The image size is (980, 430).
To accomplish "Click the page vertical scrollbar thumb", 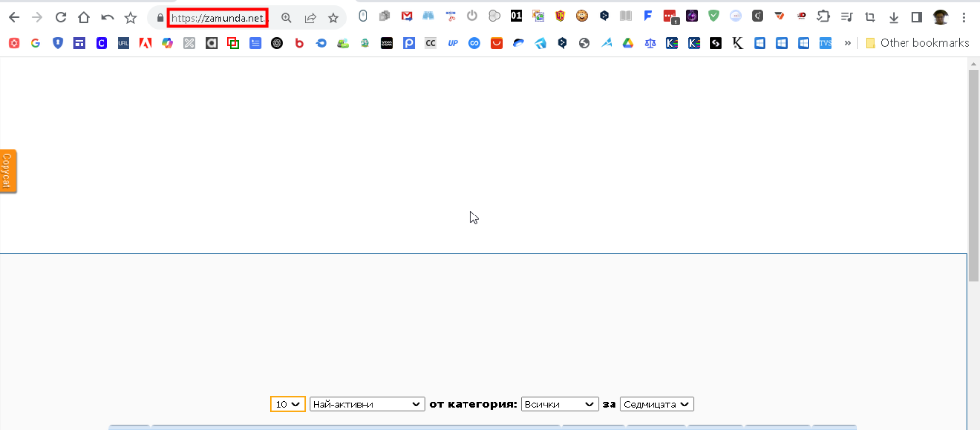I will [974, 175].
